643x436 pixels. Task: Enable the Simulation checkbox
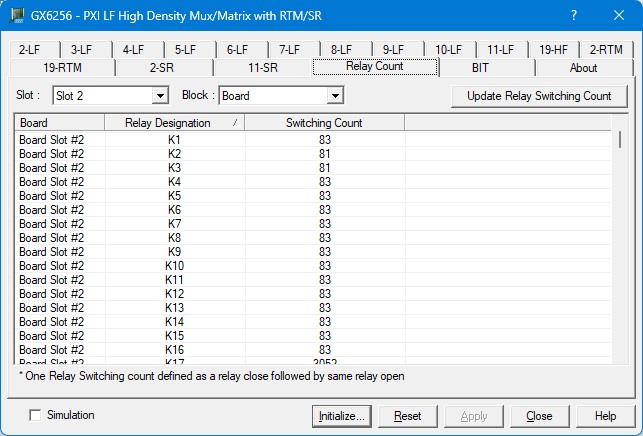click(36, 415)
